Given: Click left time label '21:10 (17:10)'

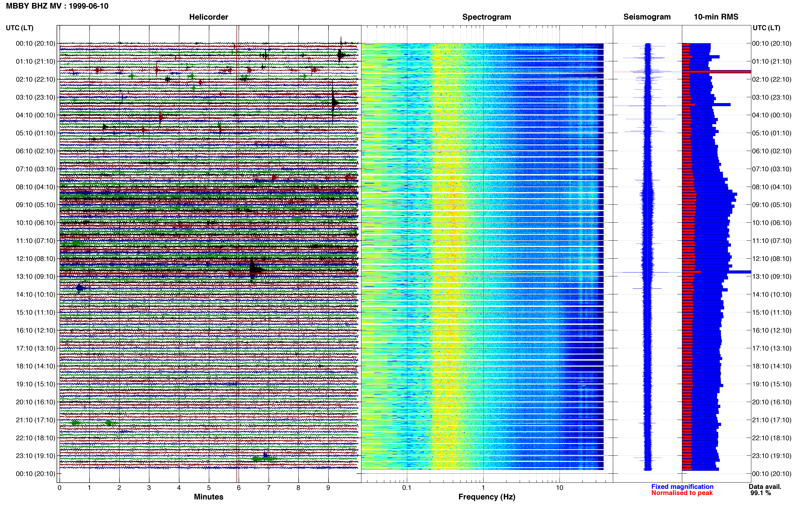Looking at the screenshot, I should 36,420.
